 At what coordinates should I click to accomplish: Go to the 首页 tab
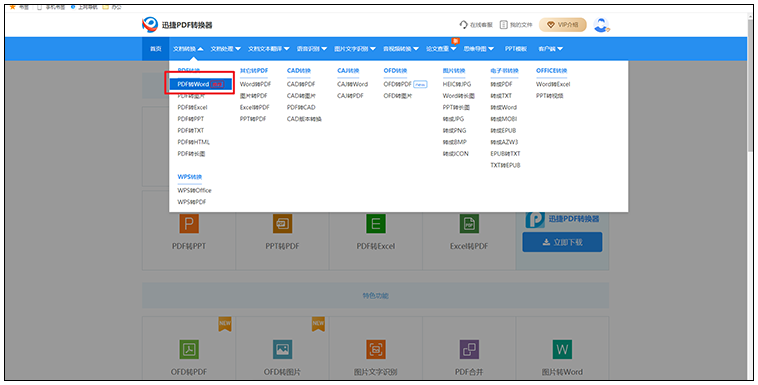click(156, 49)
